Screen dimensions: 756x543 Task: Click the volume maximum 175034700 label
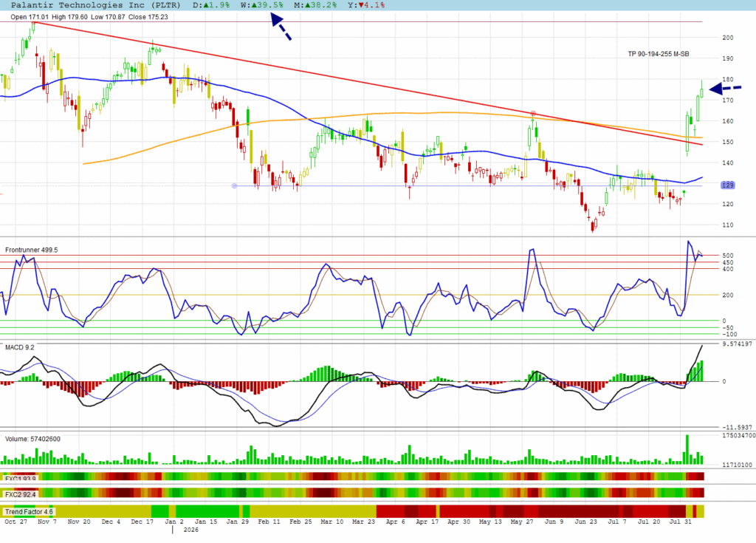coord(738,435)
